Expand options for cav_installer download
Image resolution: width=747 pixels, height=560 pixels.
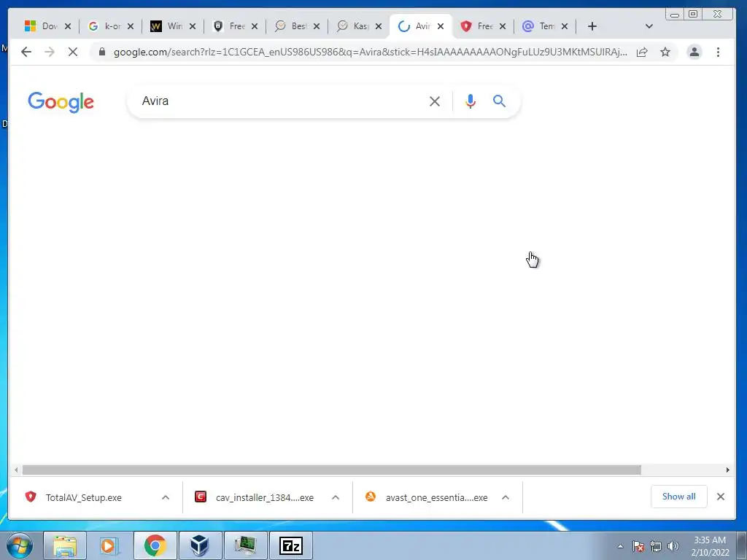point(336,497)
